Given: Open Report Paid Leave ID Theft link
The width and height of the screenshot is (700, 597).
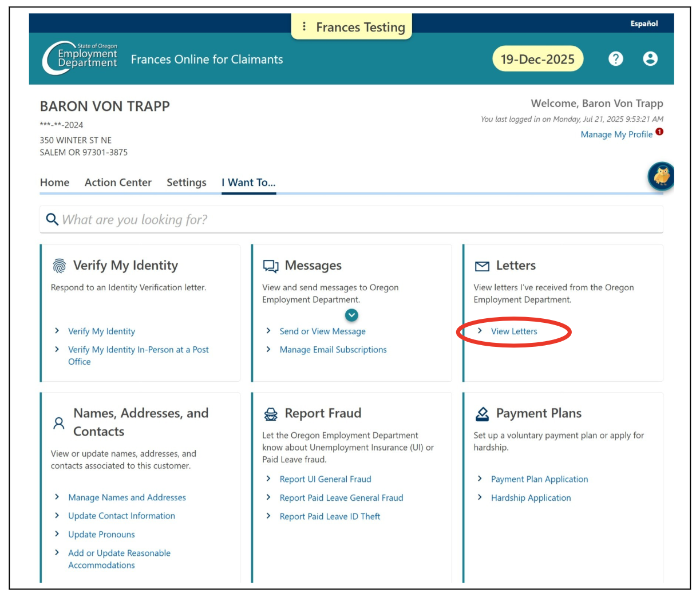Looking at the screenshot, I should tap(330, 516).
